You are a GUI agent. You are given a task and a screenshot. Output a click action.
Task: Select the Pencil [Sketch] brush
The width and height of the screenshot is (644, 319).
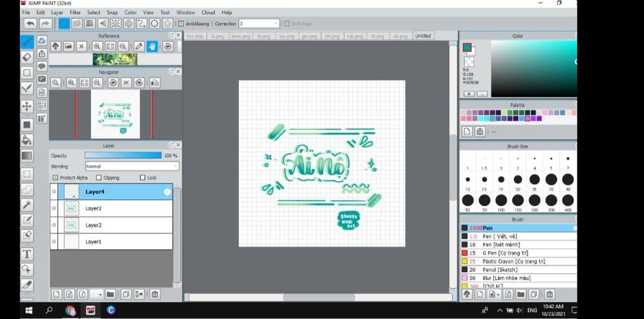[518, 270]
